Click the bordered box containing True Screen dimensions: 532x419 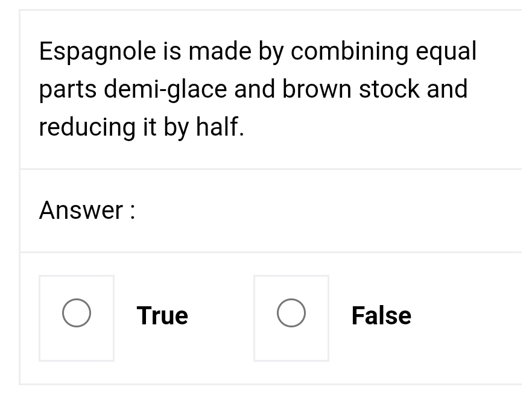[77, 318]
